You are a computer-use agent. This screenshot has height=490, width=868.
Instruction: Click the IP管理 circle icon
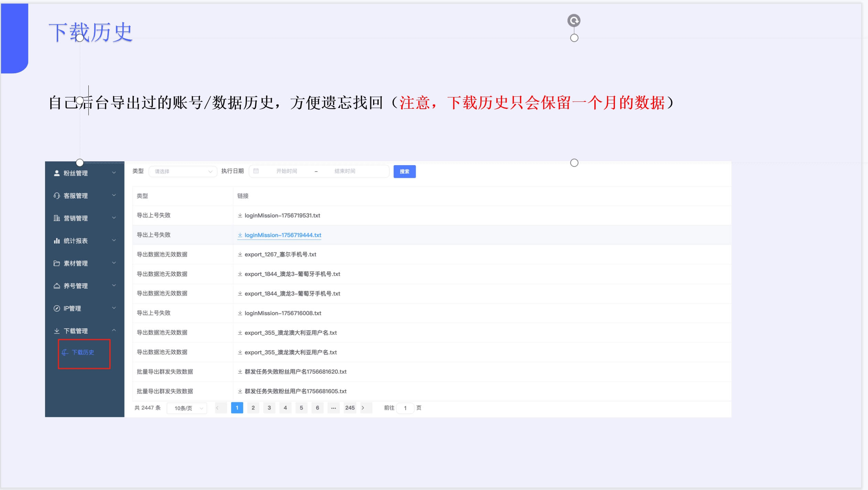click(x=57, y=308)
